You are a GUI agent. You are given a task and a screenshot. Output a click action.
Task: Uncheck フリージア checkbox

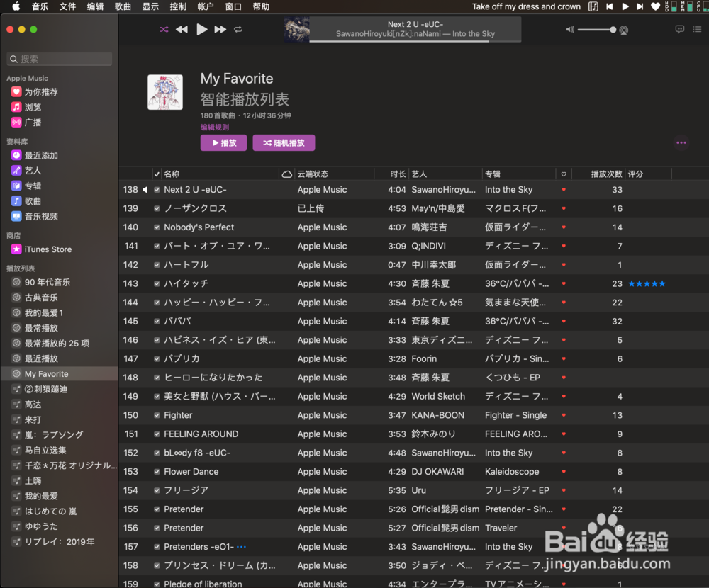coord(157,490)
